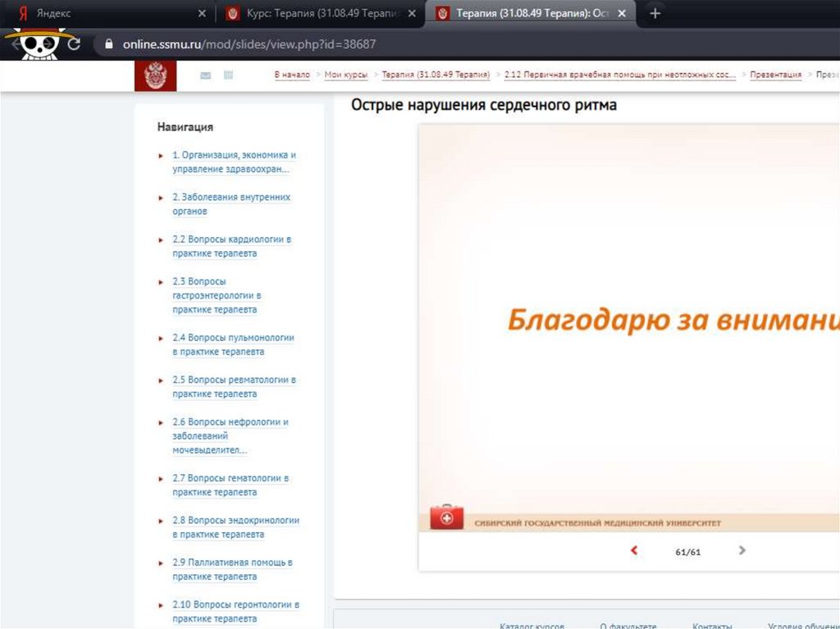840x629 pixels.
Task: Switch to the 'Курс: Терапия' tab
Action: pos(320,14)
